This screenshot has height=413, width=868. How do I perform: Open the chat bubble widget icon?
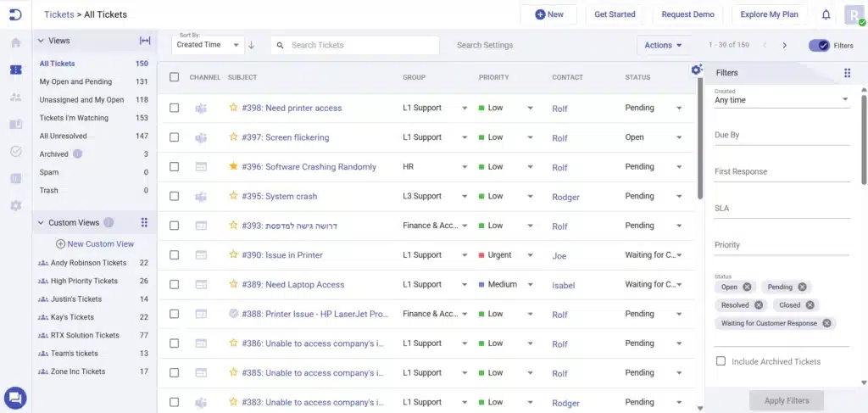15,398
